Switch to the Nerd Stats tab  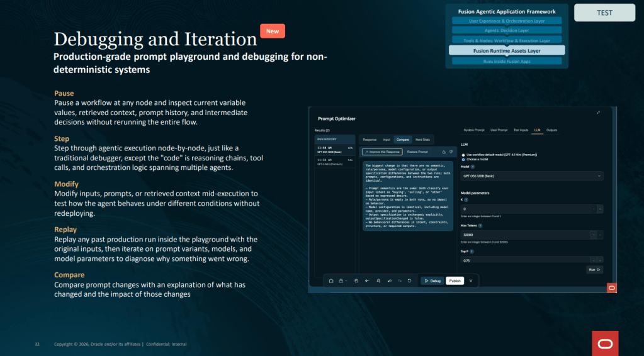[x=422, y=140]
